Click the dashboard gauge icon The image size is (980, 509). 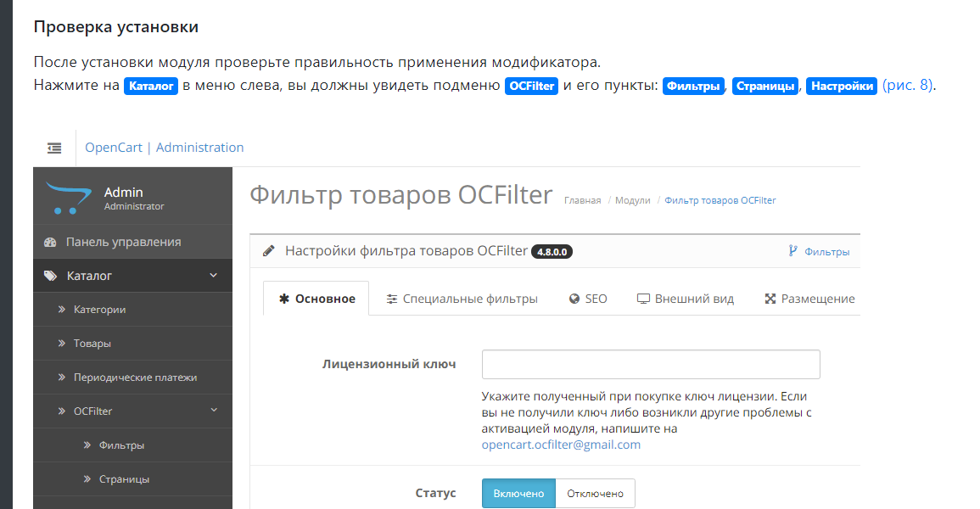(x=50, y=243)
